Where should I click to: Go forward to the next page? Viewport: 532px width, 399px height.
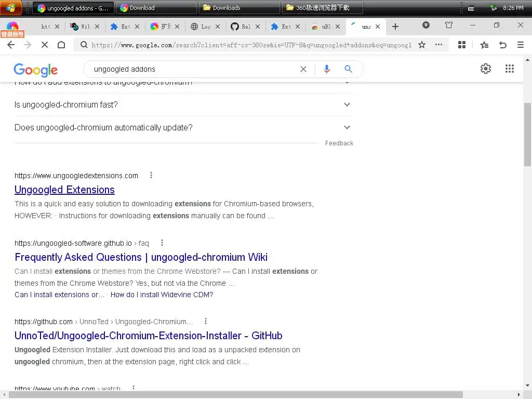click(28, 45)
